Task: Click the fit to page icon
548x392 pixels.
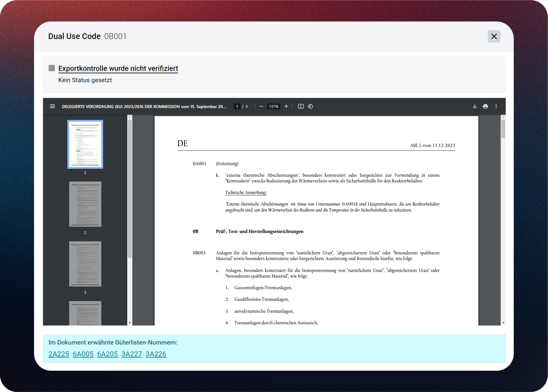Action: 301,106
